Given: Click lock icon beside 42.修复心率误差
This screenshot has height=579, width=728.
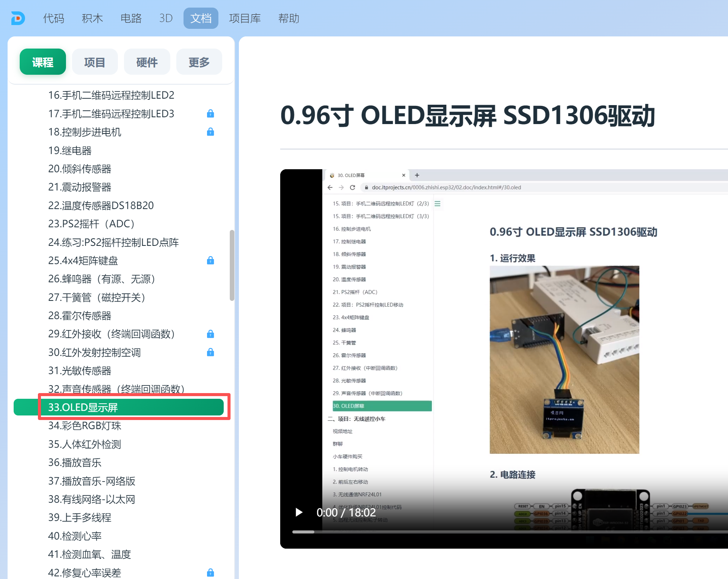Looking at the screenshot, I should [210, 573].
